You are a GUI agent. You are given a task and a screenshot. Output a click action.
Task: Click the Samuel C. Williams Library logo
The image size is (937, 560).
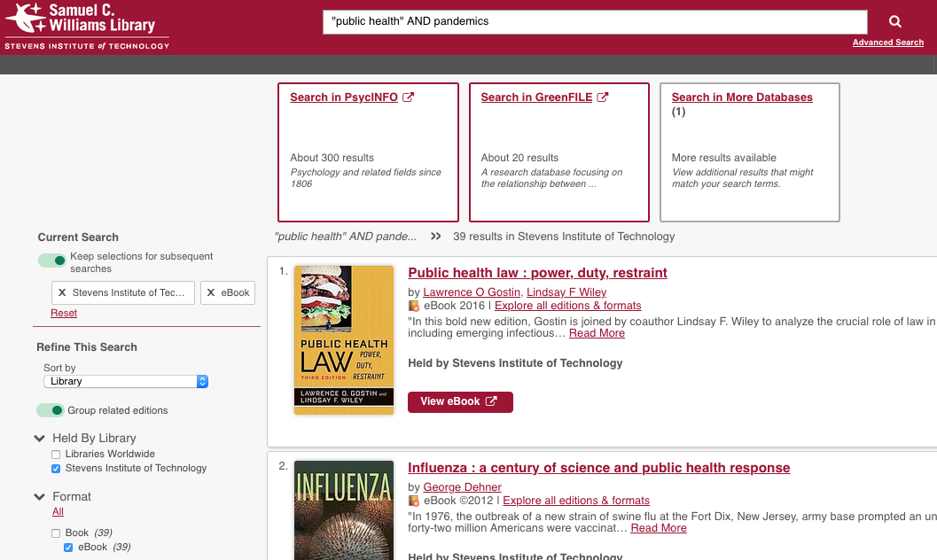(x=87, y=27)
